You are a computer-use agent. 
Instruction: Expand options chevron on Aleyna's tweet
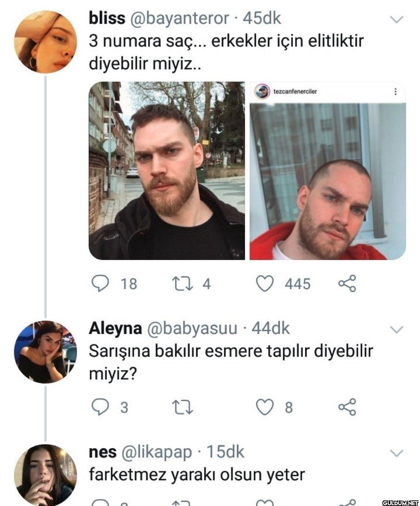[x=396, y=329]
